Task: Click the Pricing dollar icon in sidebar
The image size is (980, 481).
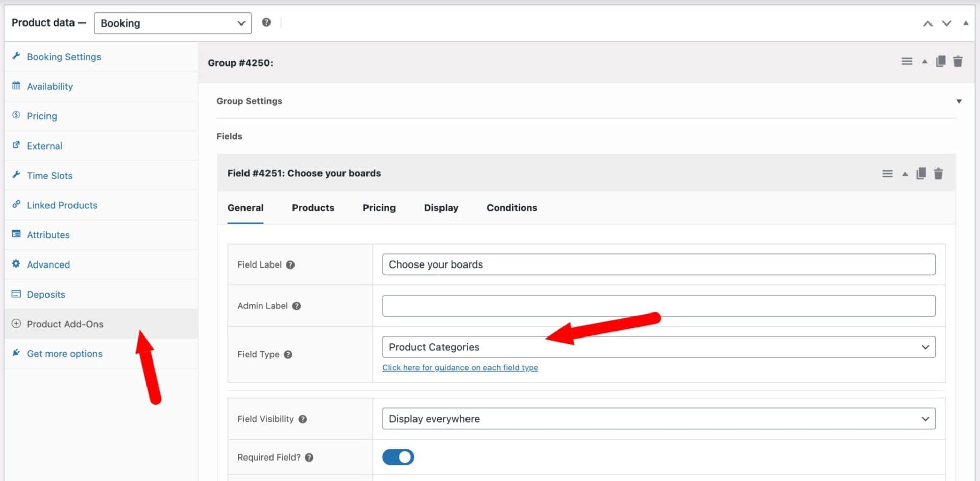Action: [16, 115]
